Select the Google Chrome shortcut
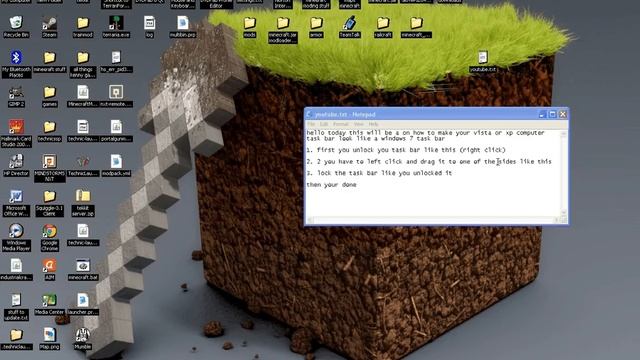This screenshot has height=360, width=640. click(x=49, y=238)
